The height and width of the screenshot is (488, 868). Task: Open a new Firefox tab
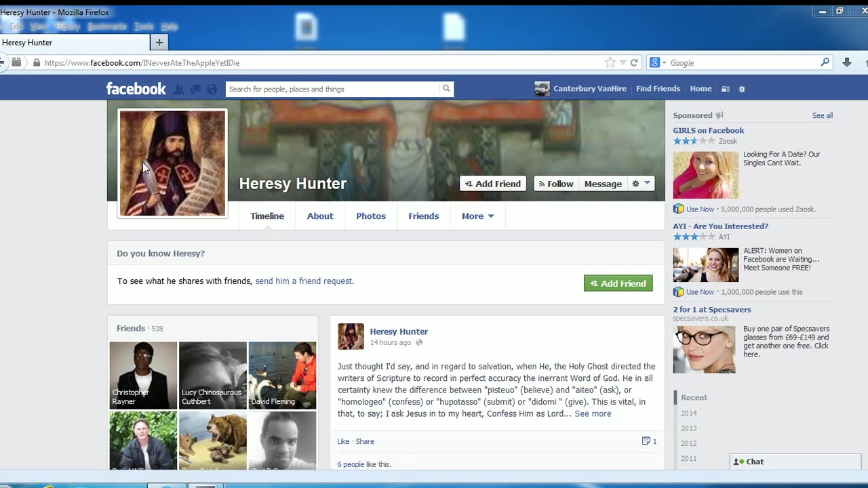pyautogui.click(x=159, y=43)
